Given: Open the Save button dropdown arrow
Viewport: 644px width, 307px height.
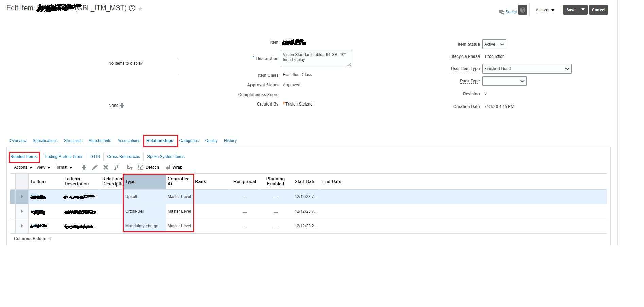Looking at the screenshot, I should click(583, 10).
